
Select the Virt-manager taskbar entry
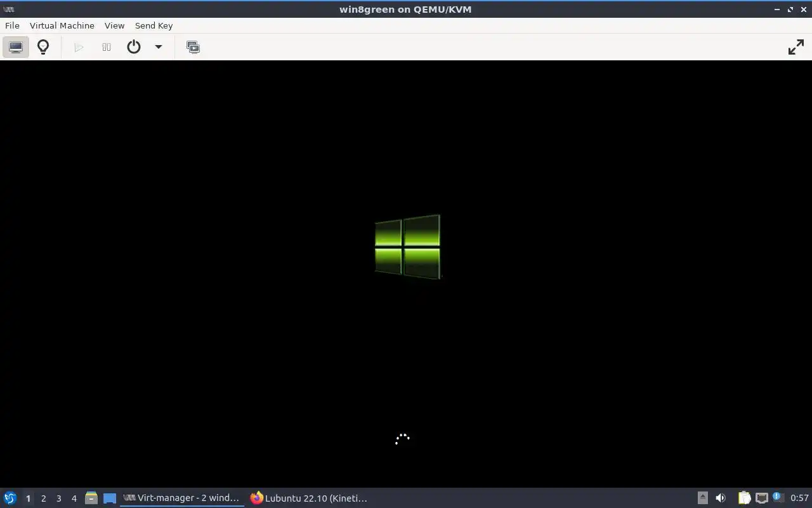[x=182, y=498]
